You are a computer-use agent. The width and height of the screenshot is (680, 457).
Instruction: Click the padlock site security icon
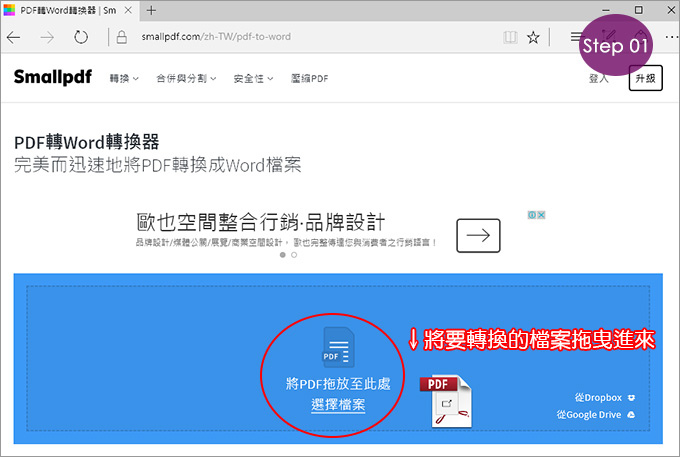122,37
